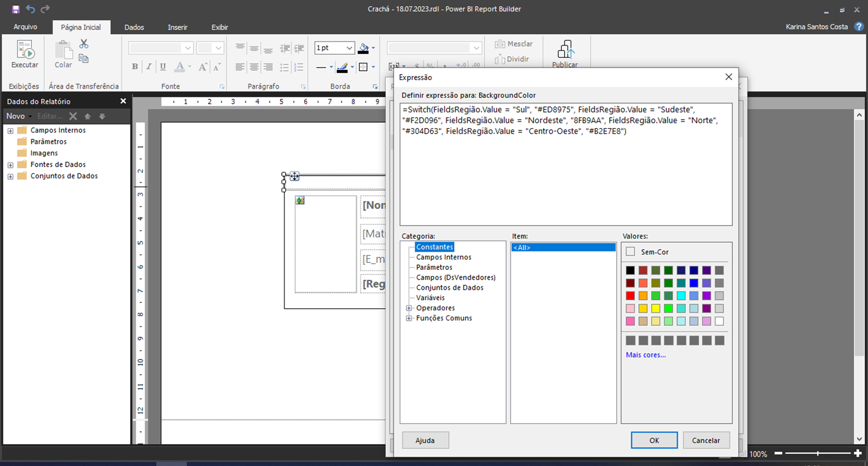Click the border fill paint bucket icon
This screenshot has width=868, height=466.
tap(364, 49)
